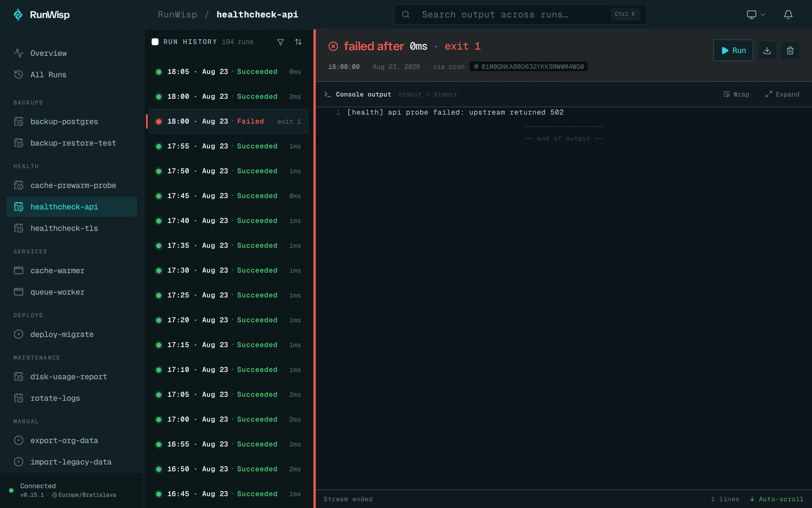This screenshot has width=812, height=508.
Task: Select the 17:45 Succeeded run
Action: coord(228,196)
